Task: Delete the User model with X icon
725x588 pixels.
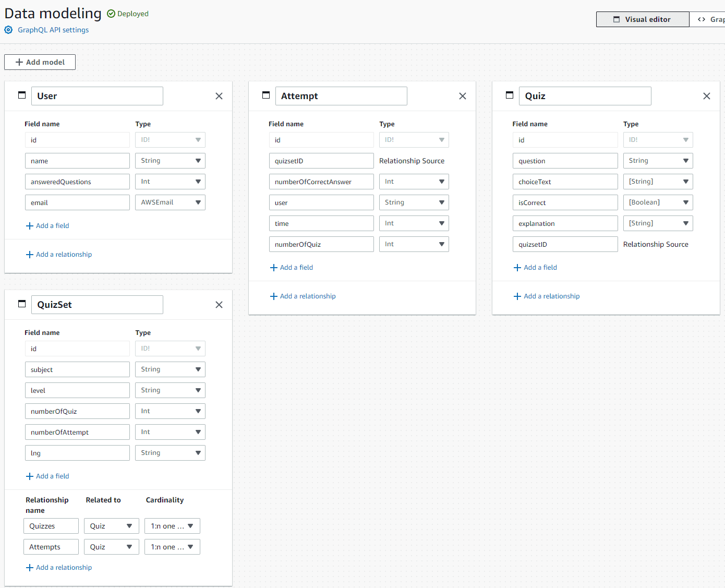Action: coord(219,96)
